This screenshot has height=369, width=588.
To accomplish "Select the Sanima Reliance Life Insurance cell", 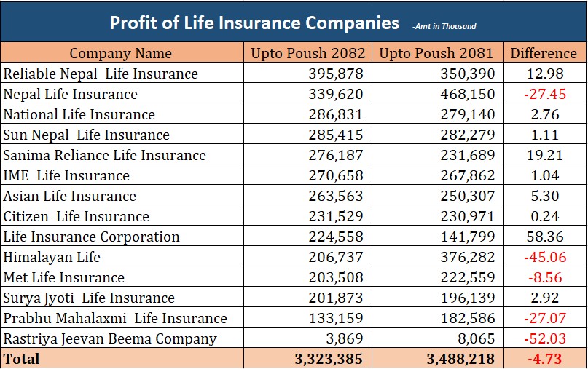I will click(105, 155).
